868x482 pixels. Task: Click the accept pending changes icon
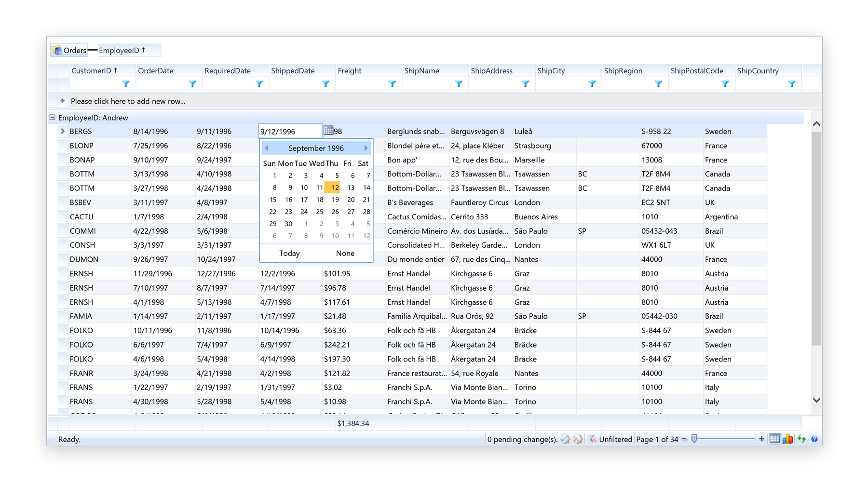coord(566,439)
